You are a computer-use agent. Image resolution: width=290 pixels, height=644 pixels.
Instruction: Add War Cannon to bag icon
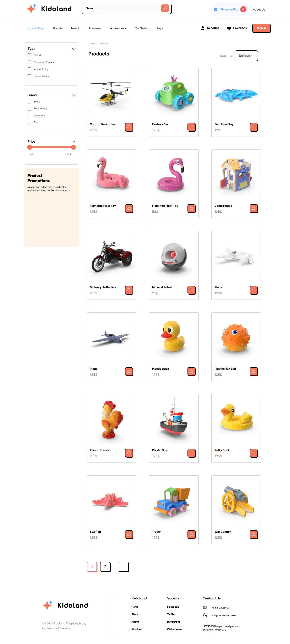(254, 534)
